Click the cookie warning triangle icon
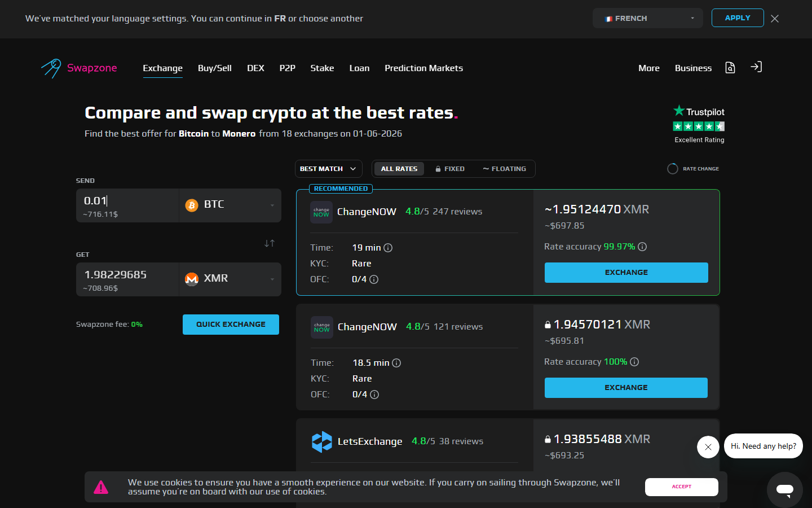 pyautogui.click(x=101, y=487)
